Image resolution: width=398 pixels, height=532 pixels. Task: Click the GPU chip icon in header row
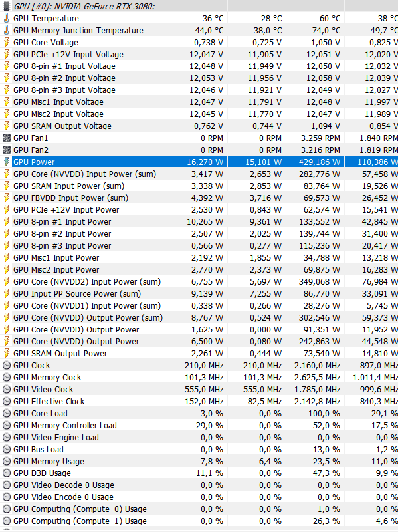(x=7, y=6)
